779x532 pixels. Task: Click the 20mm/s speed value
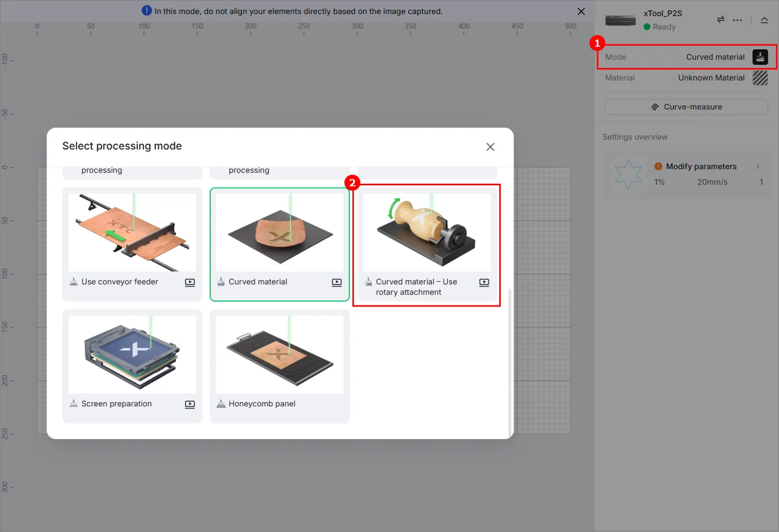tap(712, 182)
